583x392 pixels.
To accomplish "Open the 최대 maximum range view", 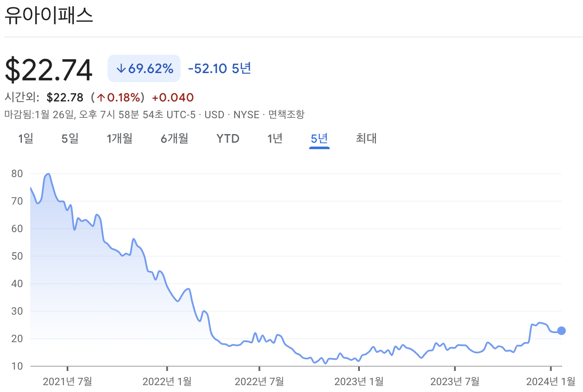I will coord(366,138).
